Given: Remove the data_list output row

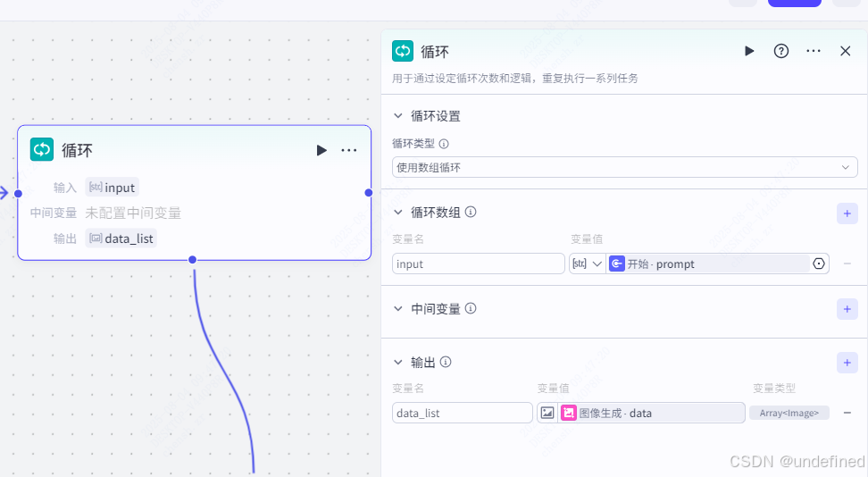Looking at the screenshot, I should (847, 413).
